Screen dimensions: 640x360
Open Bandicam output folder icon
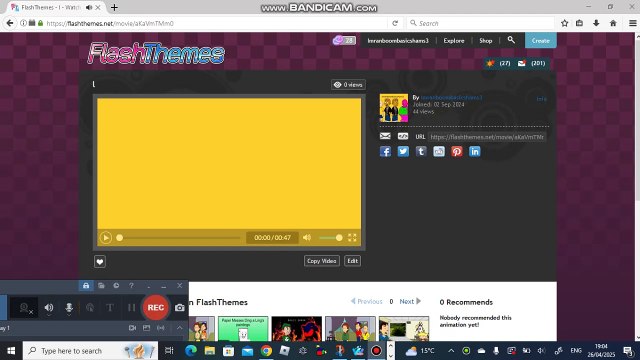(101, 286)
